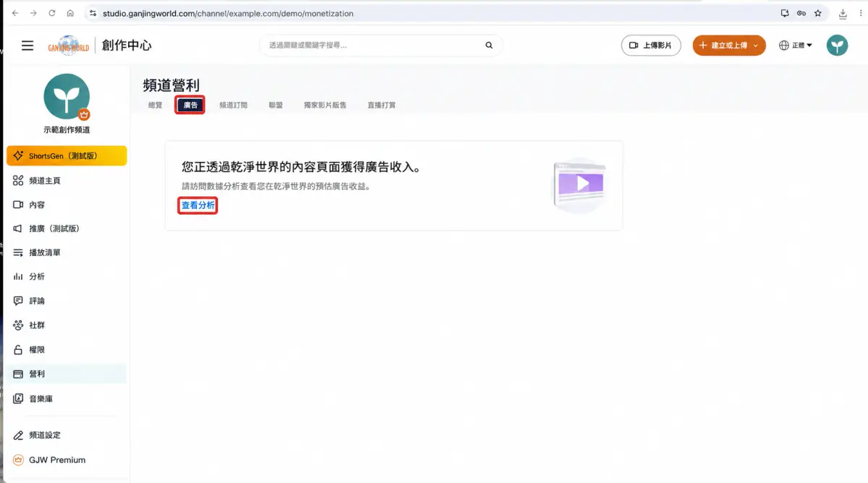Click the 權限 lock icon
The width and height of the screenshot is (868, 483).
point(18,350)
